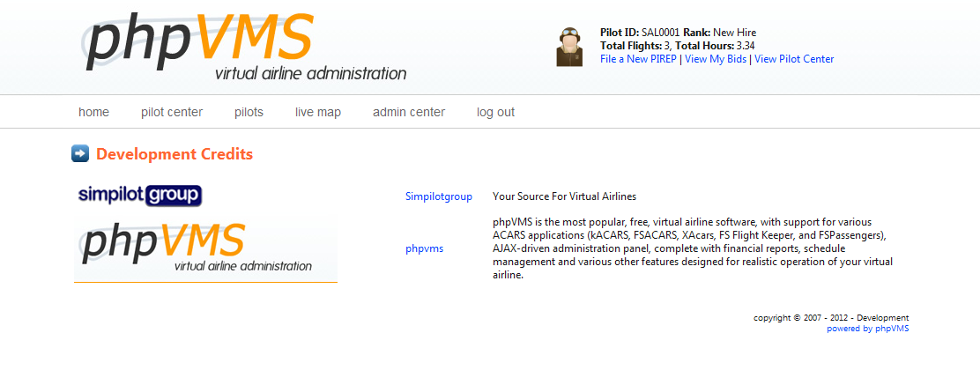The width and height of the screenshot is (980, 385).
Task: Click the Total Flights and Hours line
Action: (x=678, y=46)
